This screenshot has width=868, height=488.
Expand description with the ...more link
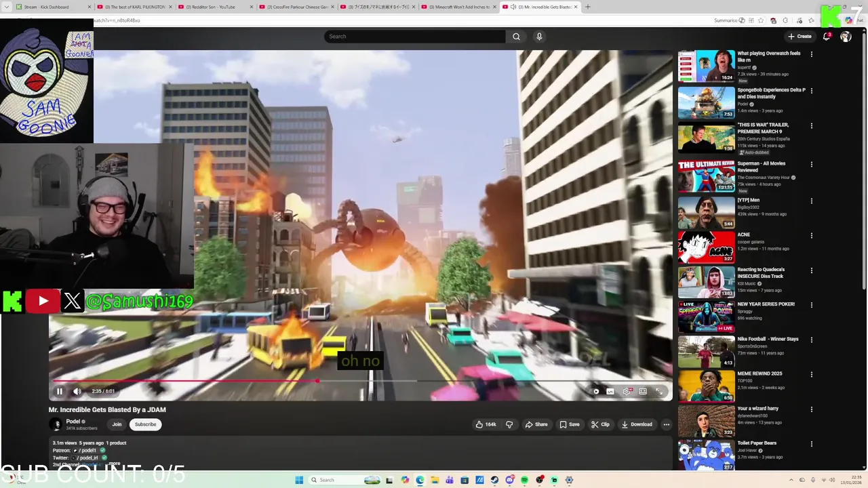[114, 464]
